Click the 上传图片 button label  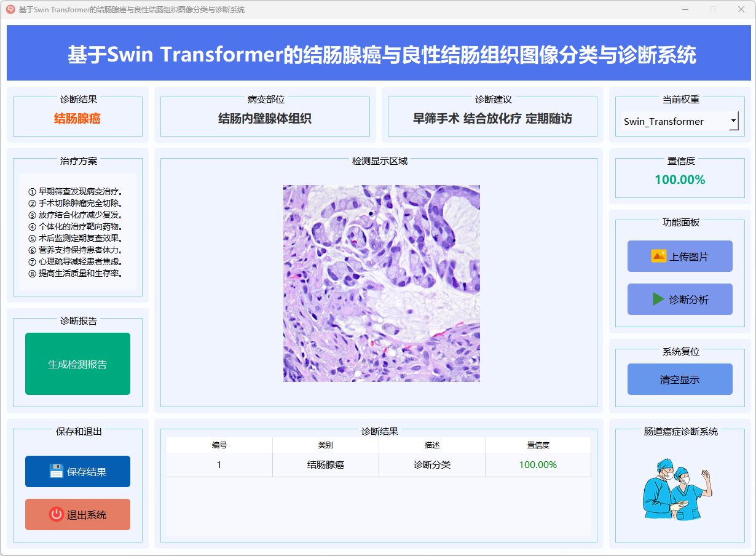tap(689, 256)
